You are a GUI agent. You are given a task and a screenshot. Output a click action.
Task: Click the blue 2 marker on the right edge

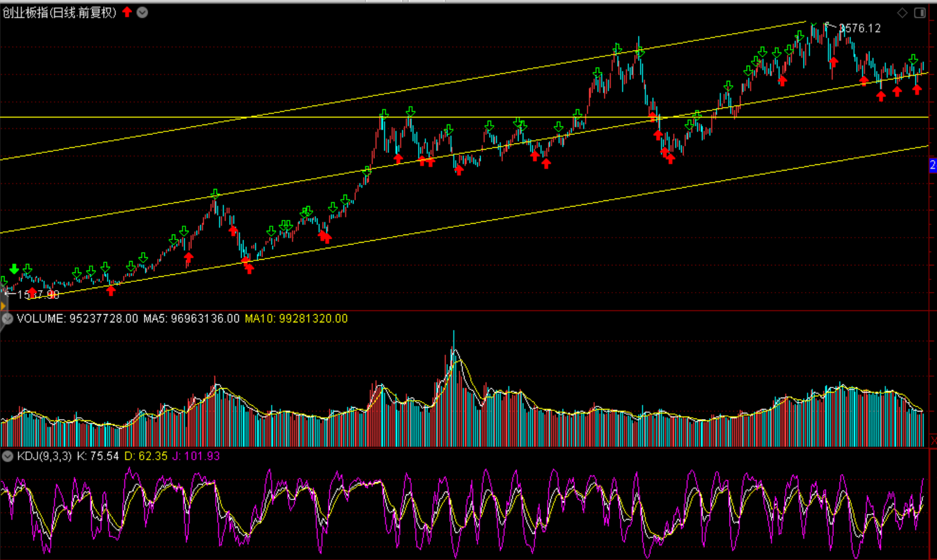point(933,165)
